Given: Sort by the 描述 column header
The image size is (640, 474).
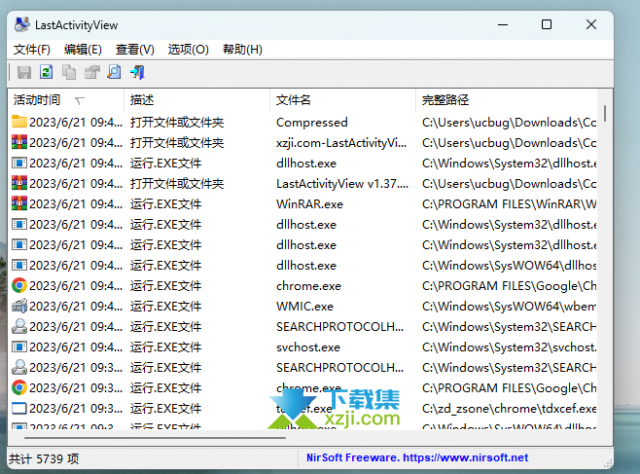Looking at the screenshot, I should 197,100.
